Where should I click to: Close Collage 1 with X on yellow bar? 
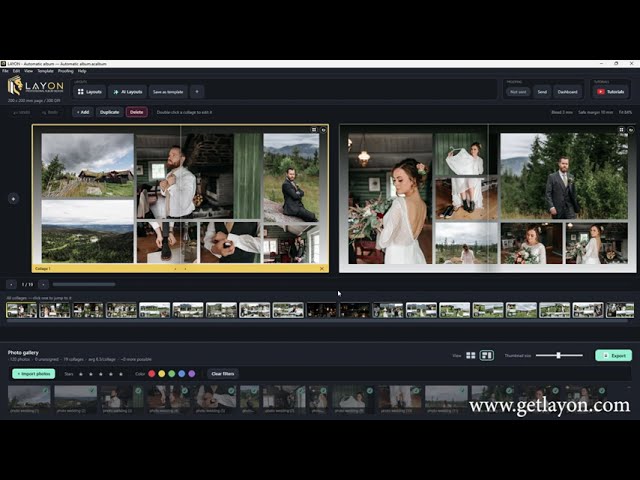[322, 269]
